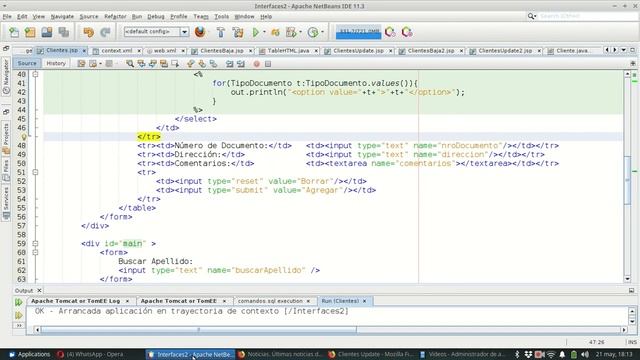Viewport: 640px width, 360px height.
Task: Collapse code fold at line 60
Action: coord(35,253)
